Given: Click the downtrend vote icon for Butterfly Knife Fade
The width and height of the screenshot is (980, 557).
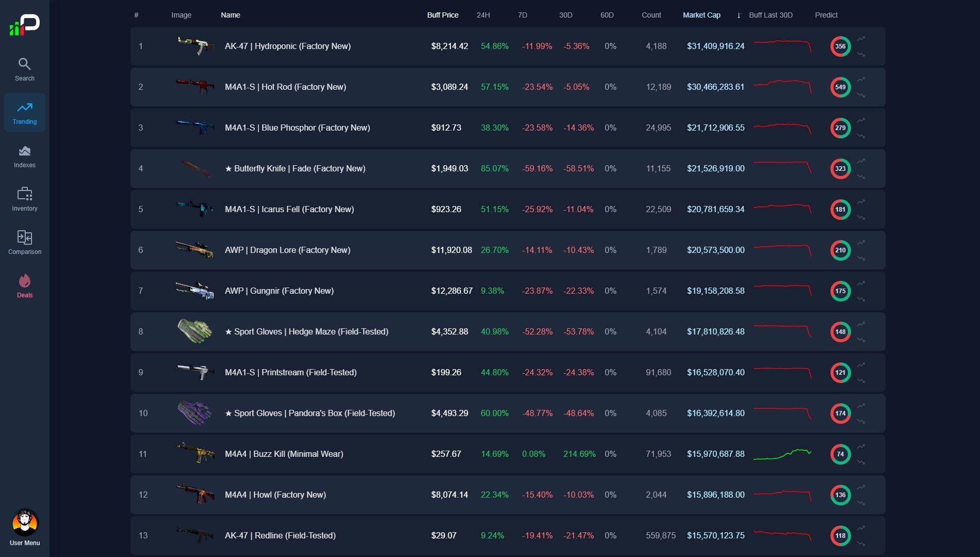Looking at the screenshot, I should pyautogui.click(x=861, y=177).
